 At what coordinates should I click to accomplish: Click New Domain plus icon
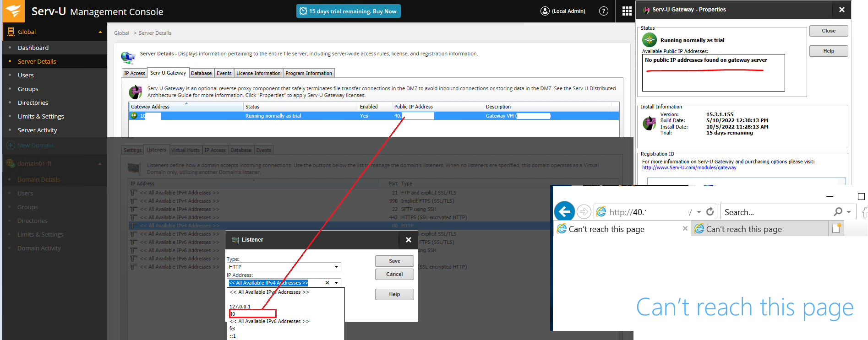(x=11, y=145)
